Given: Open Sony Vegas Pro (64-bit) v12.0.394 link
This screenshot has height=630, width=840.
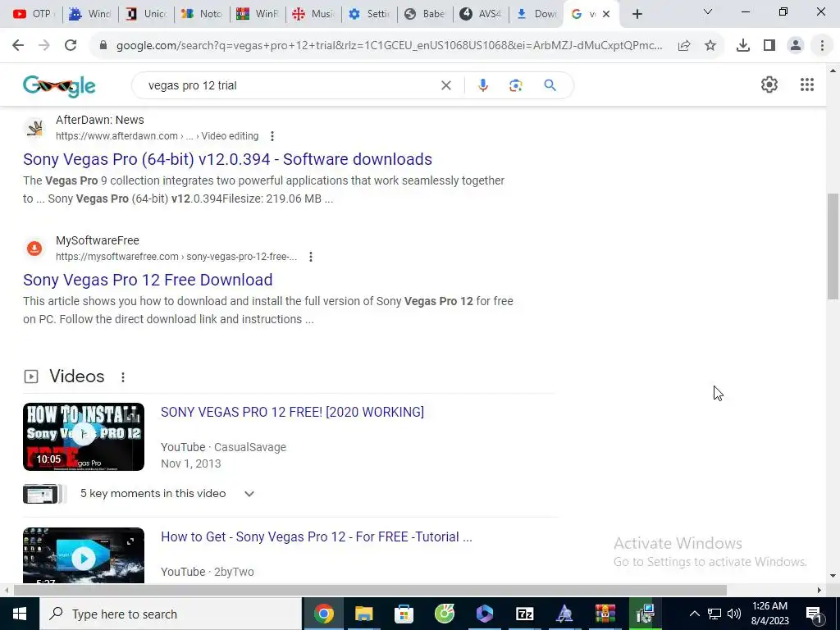Looking at the screenshot, I should (228, 159).
